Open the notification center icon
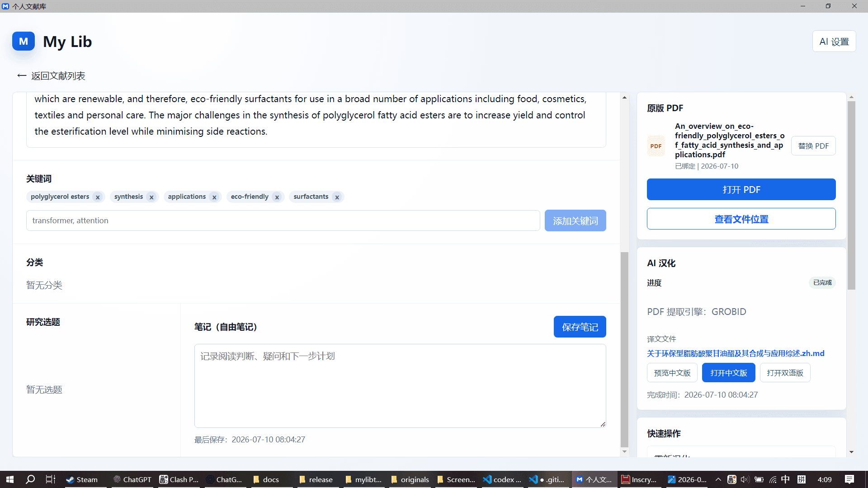The height and width of the screenshot is (488, 868). pyautogui.click(x=849, y=479)
